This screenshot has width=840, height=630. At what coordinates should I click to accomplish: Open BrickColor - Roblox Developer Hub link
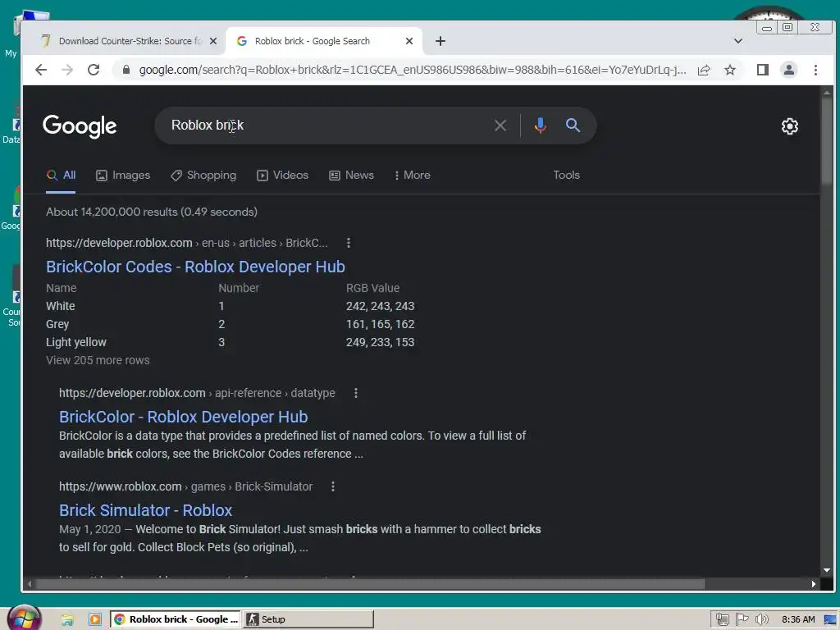183,417
